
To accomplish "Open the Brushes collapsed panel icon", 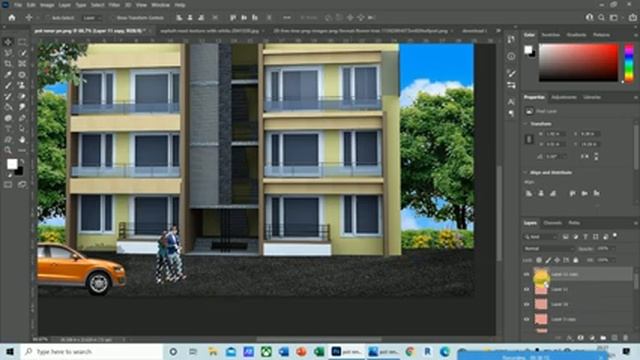I will pyautogui.click(x=511, y=73).
